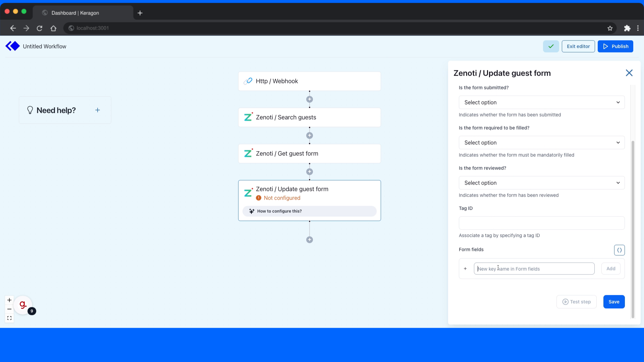Open a new browser tab
Image resolution: width=644 pixels, height=362 pixels.
click(140, 13)
